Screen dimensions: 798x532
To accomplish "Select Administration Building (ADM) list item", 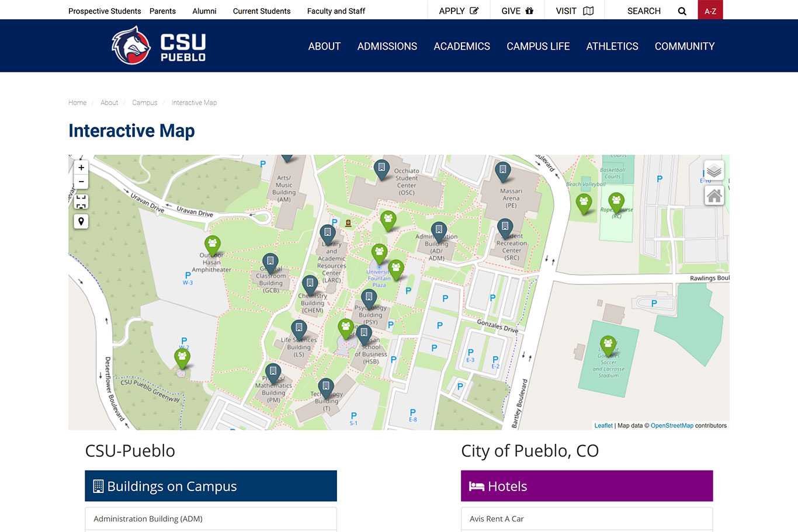I will 211,519.
